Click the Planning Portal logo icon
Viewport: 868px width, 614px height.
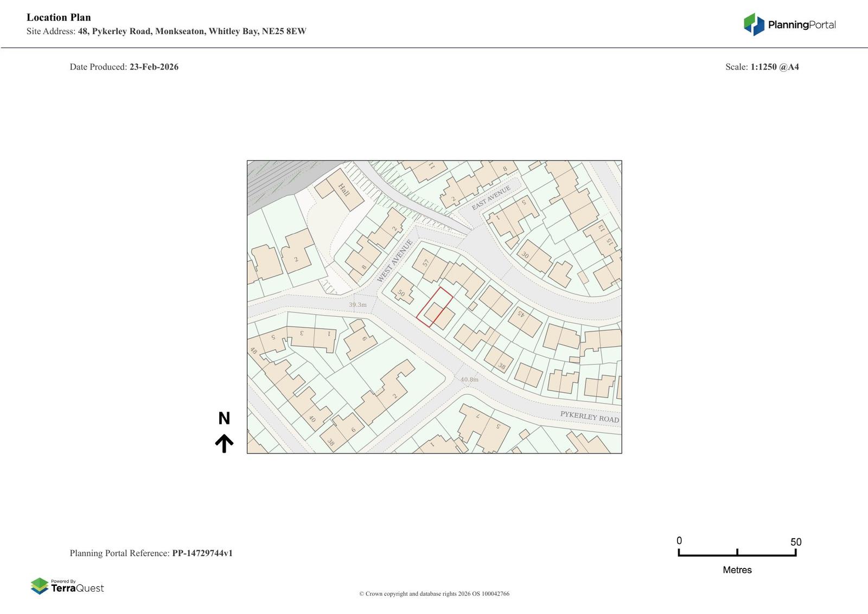(754, 24)
